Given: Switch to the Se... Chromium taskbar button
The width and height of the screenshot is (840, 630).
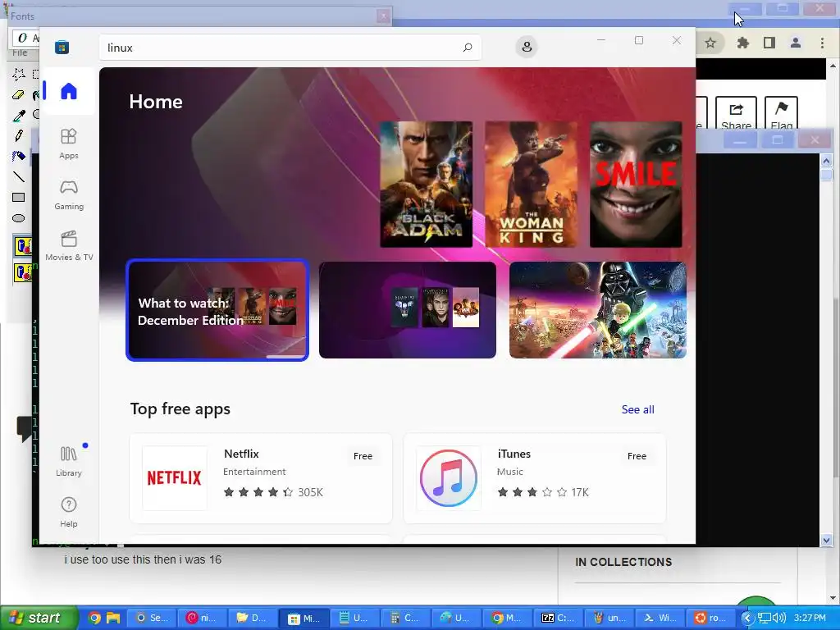Looking at the screenshot, I should [151, 619].
